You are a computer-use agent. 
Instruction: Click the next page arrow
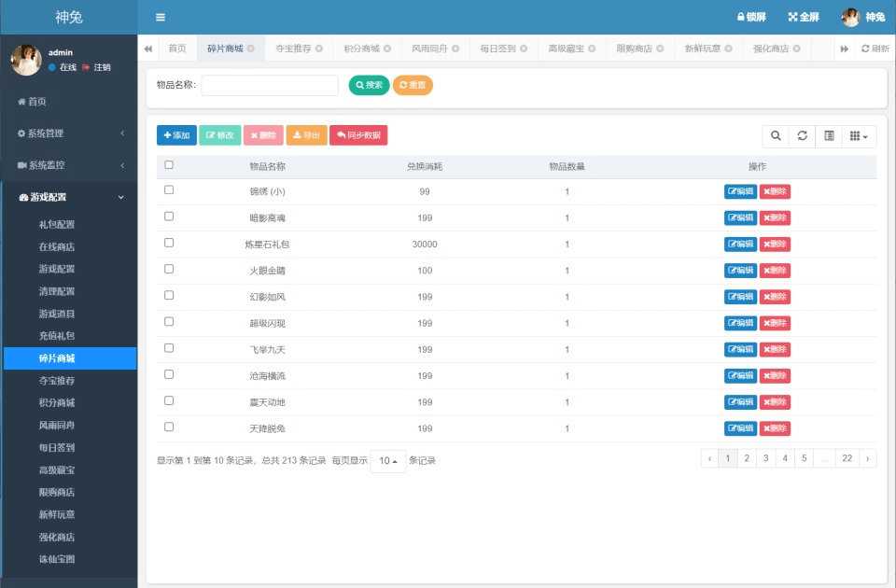pyautogui.click(x=867, y=458)
